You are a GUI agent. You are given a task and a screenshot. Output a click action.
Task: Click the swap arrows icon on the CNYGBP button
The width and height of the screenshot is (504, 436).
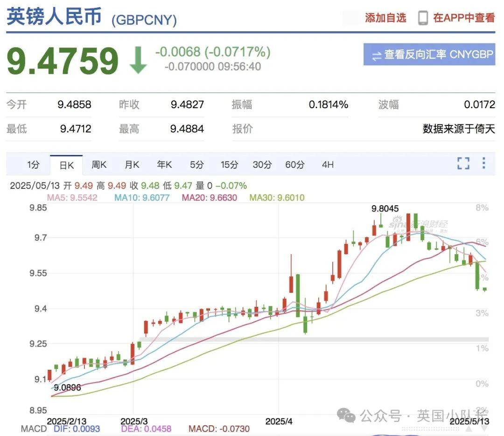pos(377,55)
